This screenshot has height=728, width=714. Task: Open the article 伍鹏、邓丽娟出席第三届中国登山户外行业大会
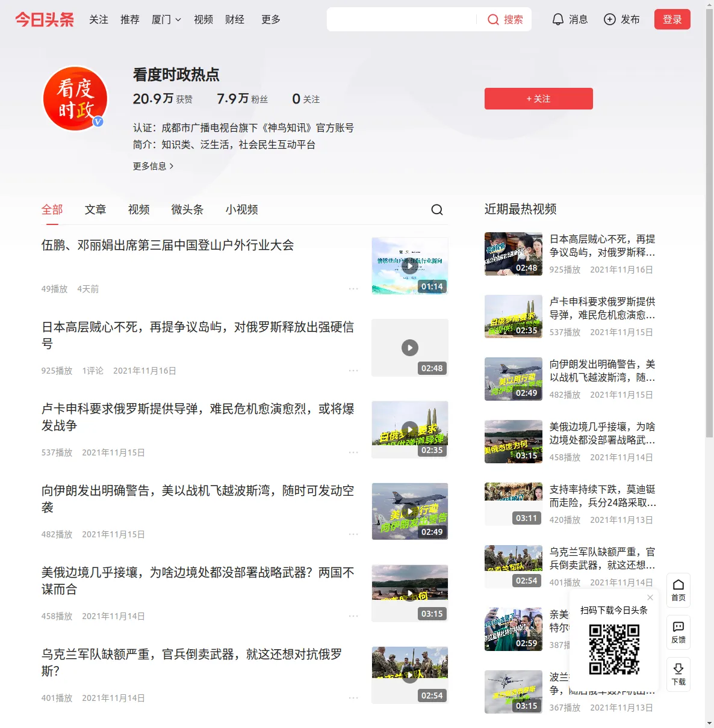[x=168, y=245]
